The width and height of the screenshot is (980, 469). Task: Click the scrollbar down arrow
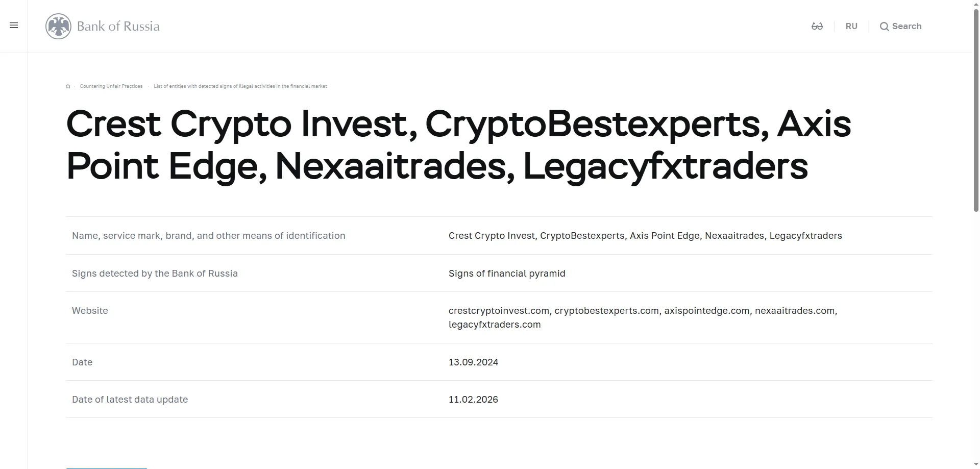point(976,465)
